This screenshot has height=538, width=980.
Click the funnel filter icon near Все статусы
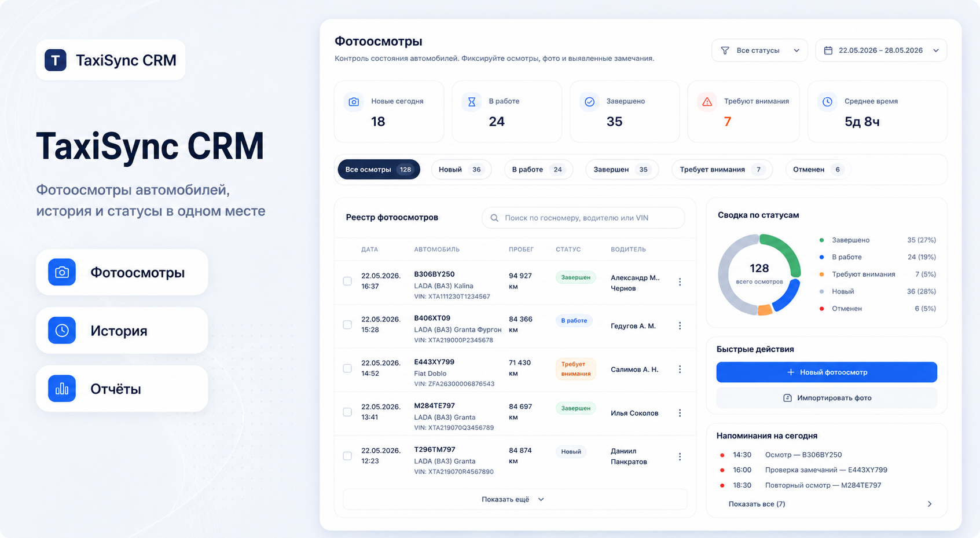[x=725, y=50]
